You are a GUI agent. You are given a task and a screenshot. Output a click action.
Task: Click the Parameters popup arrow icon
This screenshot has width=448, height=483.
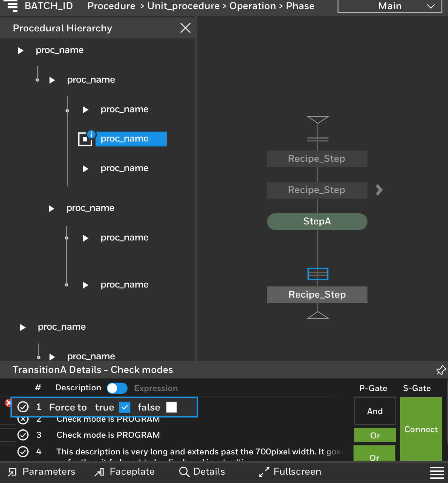click(12, 472)
